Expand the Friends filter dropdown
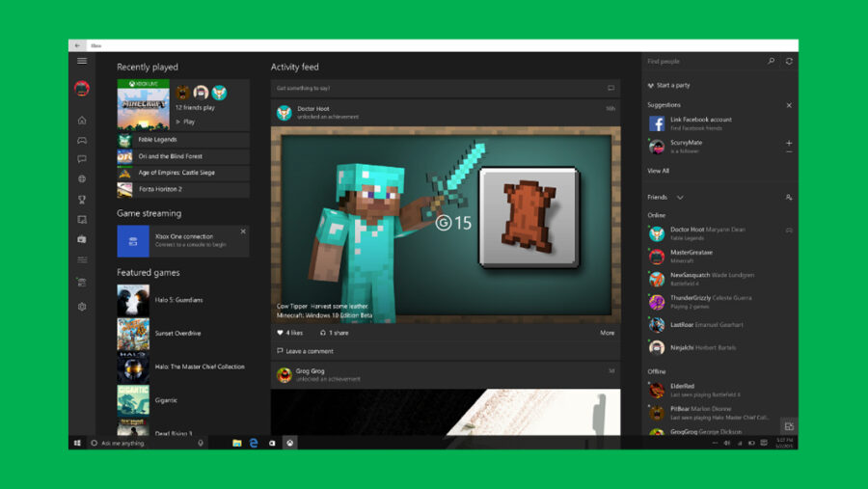This screenshot has width=868, height=489. click(680, 197)
